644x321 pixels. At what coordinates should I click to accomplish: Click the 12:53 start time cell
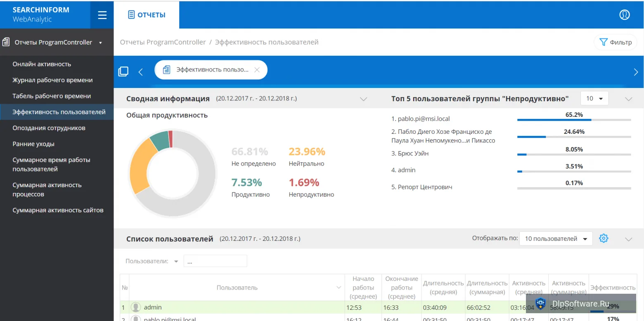point(363,307)
